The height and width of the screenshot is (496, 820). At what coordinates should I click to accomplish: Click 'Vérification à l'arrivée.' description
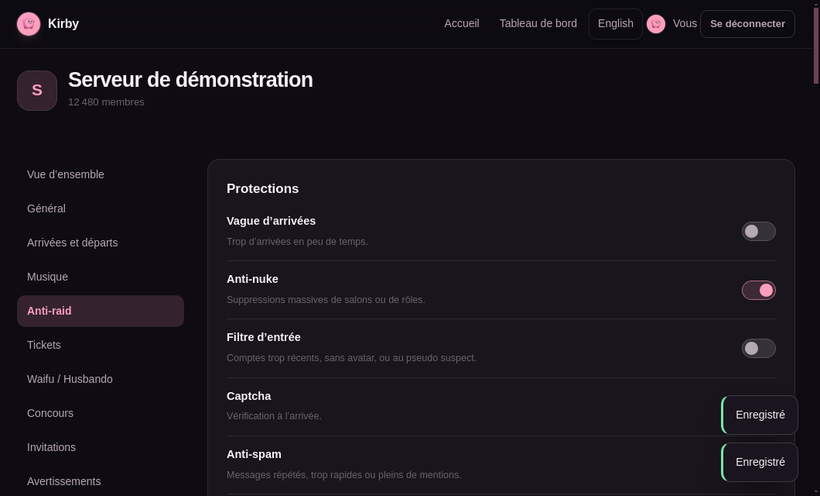tap(274, 416)
